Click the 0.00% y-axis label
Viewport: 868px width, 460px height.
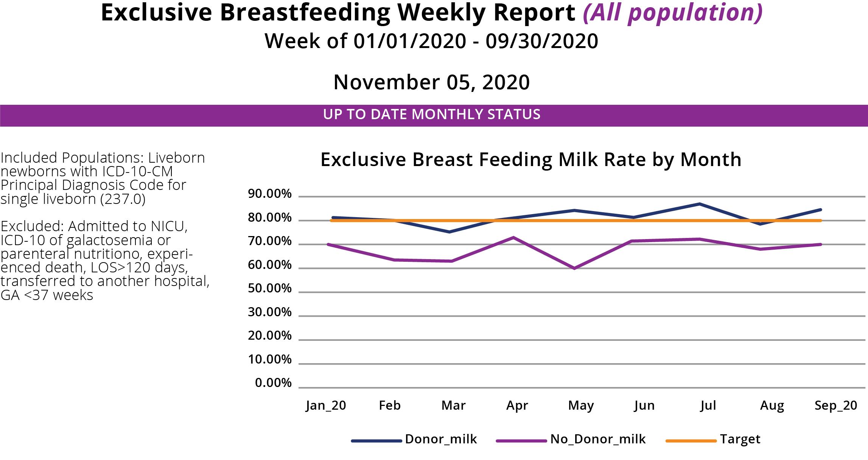(274, 383)
